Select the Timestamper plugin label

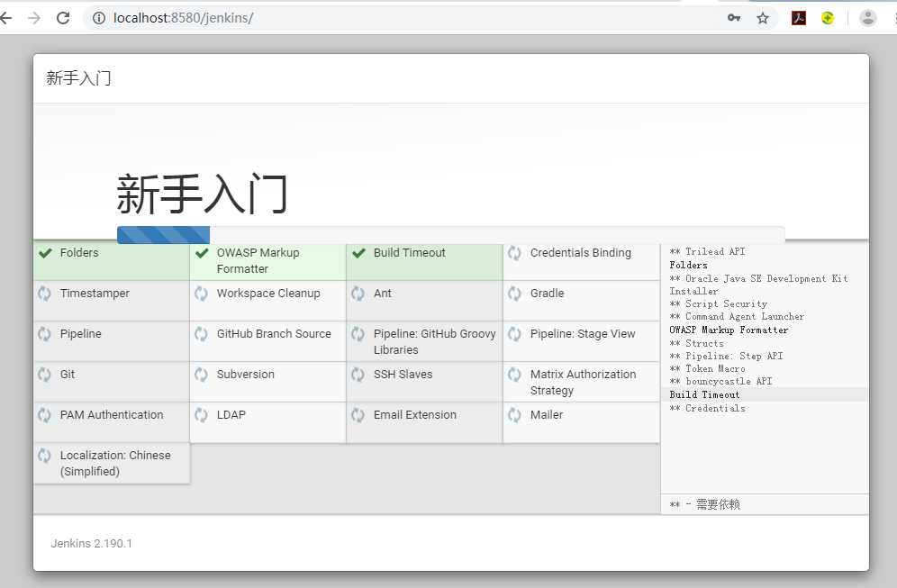pyautogui.click(x=95, y=294)
